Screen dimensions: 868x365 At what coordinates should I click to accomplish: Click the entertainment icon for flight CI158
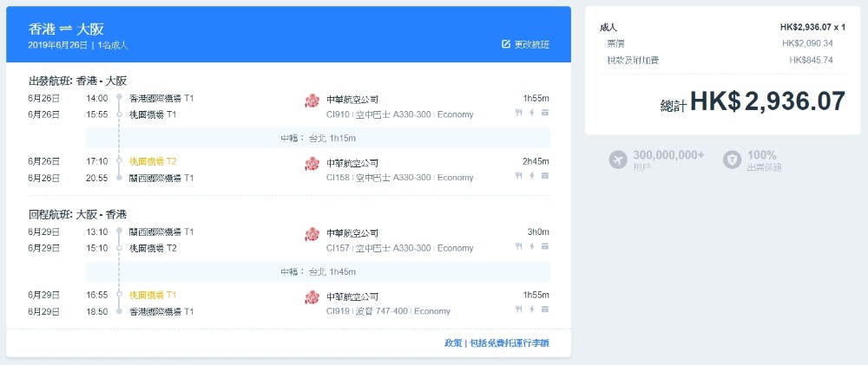[x=545, y=176]
